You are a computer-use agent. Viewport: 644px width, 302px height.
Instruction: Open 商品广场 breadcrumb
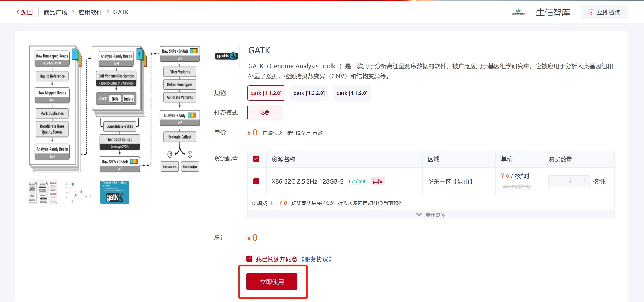point(55,12)
